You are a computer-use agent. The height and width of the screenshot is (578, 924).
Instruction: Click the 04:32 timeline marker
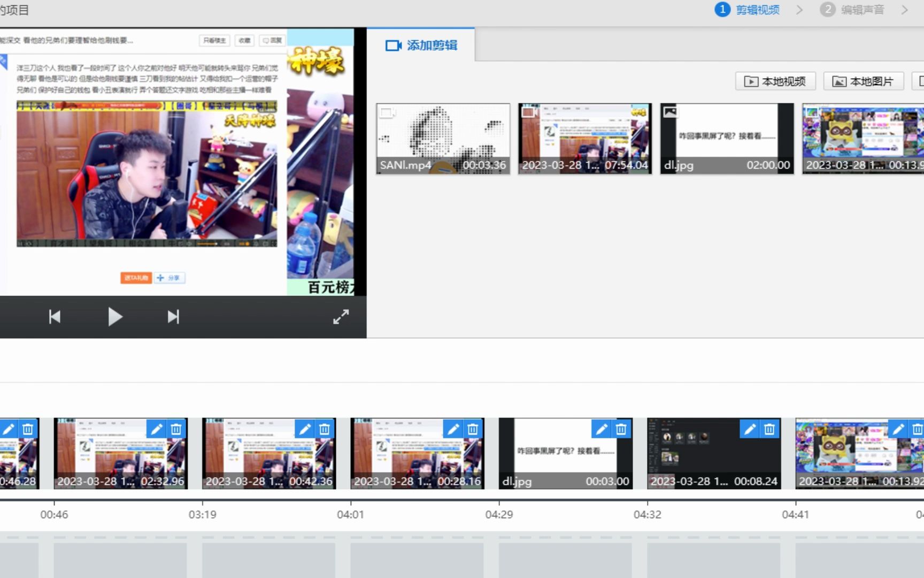(x=647, y=514)
